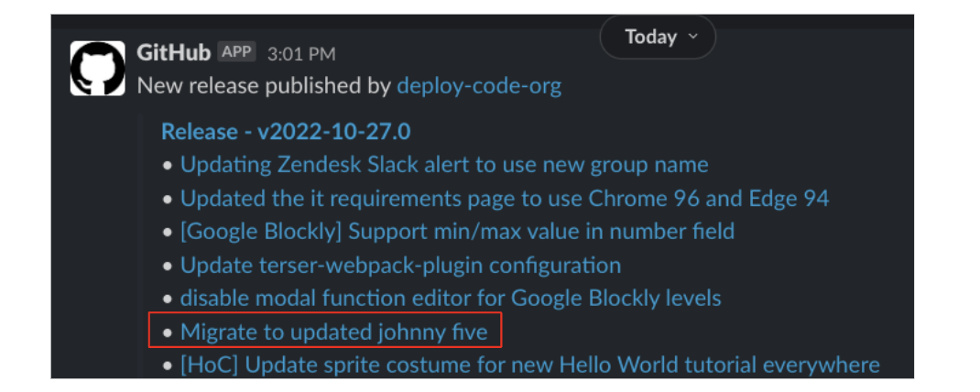This screenshot has height=392, width=980.
Task: Open the deploy-code-org profile link
Action: click(x=479, y=86)
